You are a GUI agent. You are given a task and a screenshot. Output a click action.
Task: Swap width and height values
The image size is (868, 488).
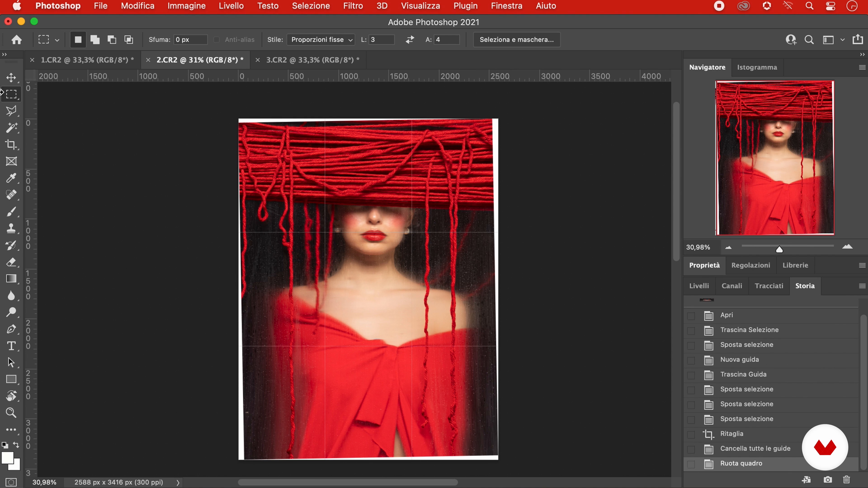coord(410,40)
